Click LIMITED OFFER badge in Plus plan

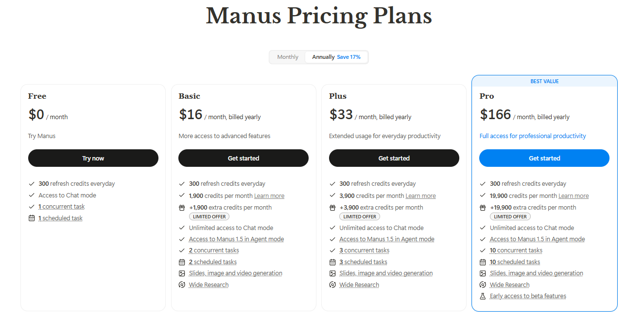coord(360,216)
